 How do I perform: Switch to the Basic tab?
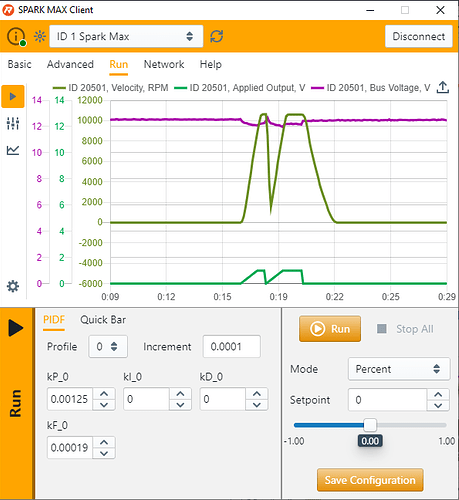(20, 64)
